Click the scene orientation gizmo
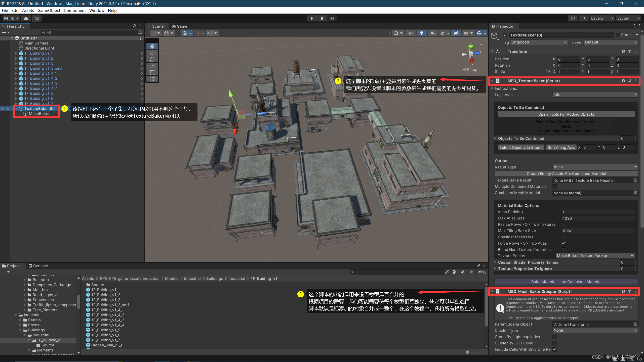This screenshot has width=644, height=362. [x=471, y=54]
